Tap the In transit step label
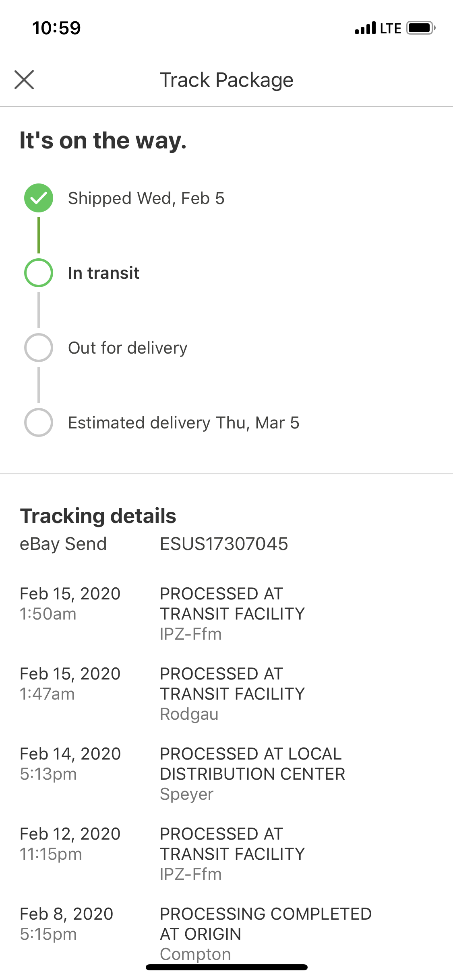The width and height of the screenshot is (453, 980). point(103,273)
